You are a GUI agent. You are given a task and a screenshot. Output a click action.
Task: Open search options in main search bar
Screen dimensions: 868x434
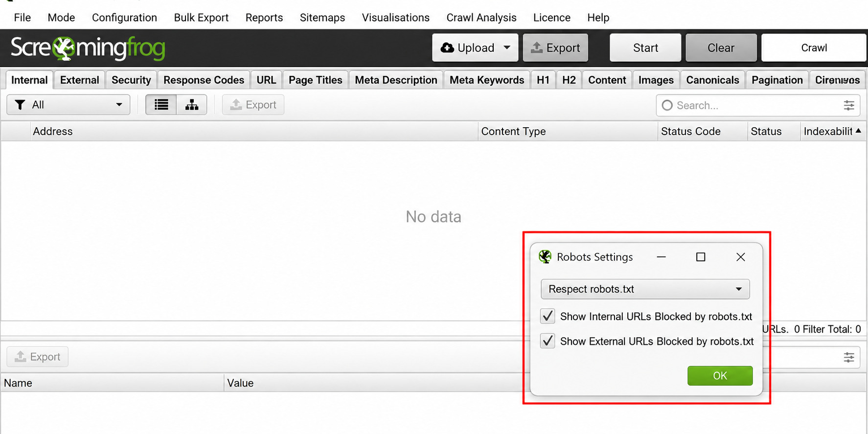[x=849, y=105]
